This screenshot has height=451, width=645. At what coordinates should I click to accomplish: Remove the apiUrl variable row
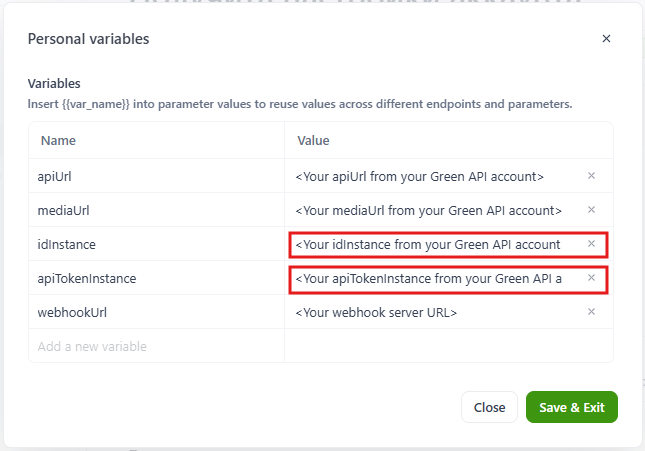(x=591, y=176)
